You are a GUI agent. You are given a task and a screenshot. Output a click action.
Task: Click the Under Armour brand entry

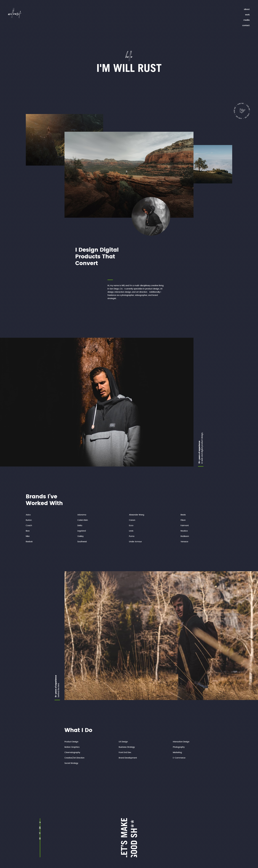point(135,541)
